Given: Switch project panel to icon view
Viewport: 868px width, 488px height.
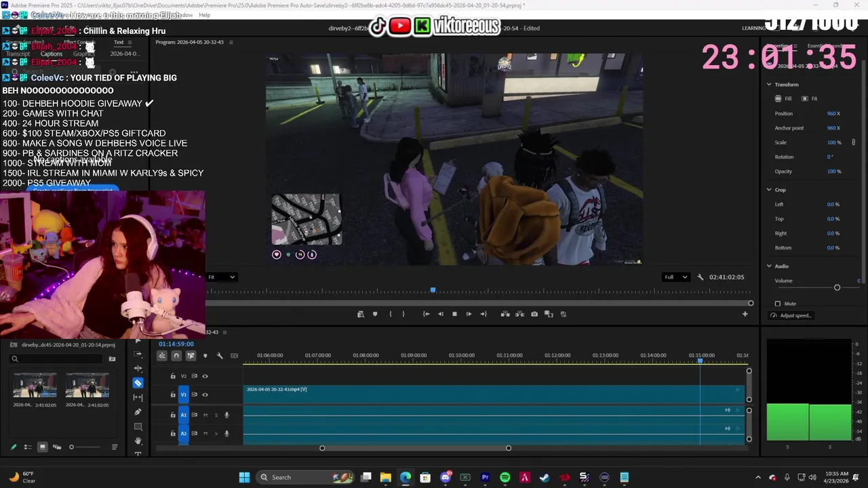Looking at the screenshot, I should point(42,447).
